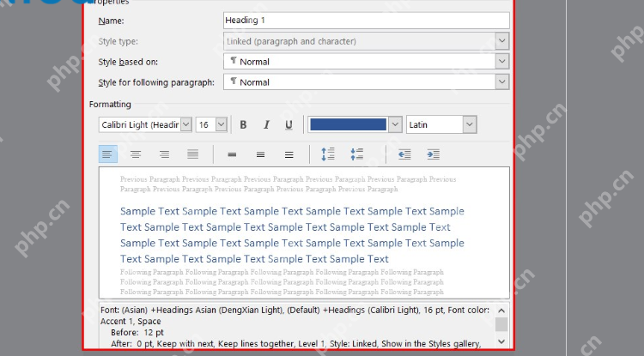Open the Latin script dropdown
The width and height of the screenshot is (644, 356).
[x=470, y=124]
